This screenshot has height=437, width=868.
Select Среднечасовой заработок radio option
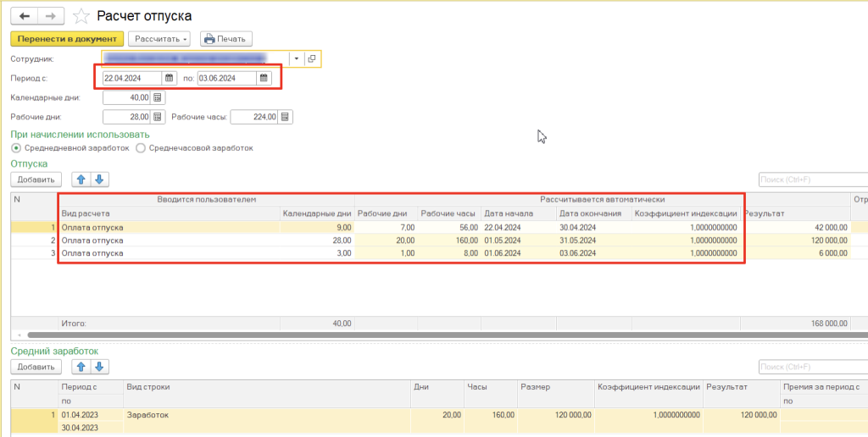(x=141, y=148)
